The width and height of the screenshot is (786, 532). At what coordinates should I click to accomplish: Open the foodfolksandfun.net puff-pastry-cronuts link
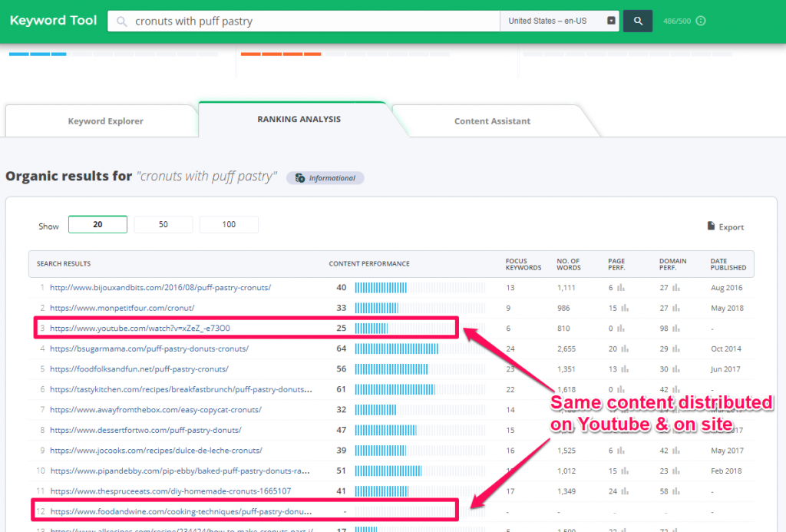coord(140,369)
